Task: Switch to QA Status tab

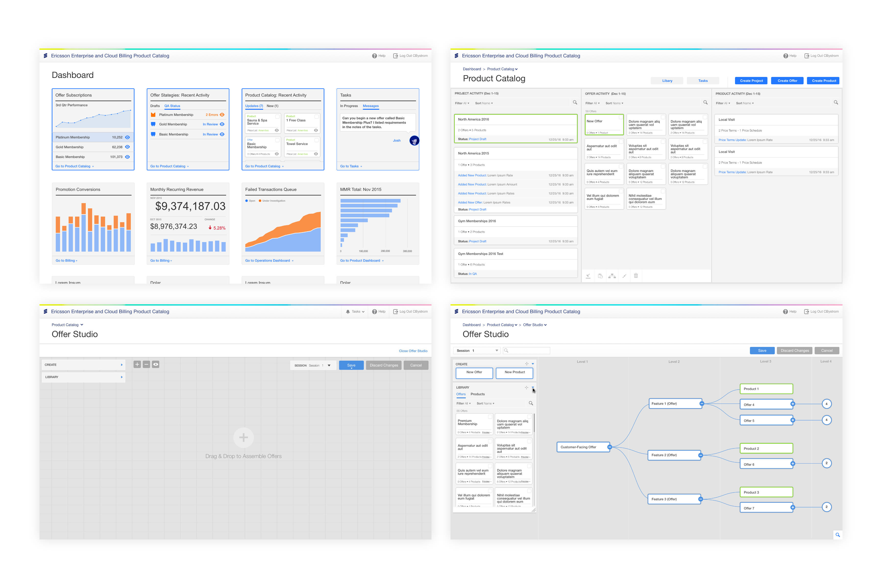Action: 172,106
